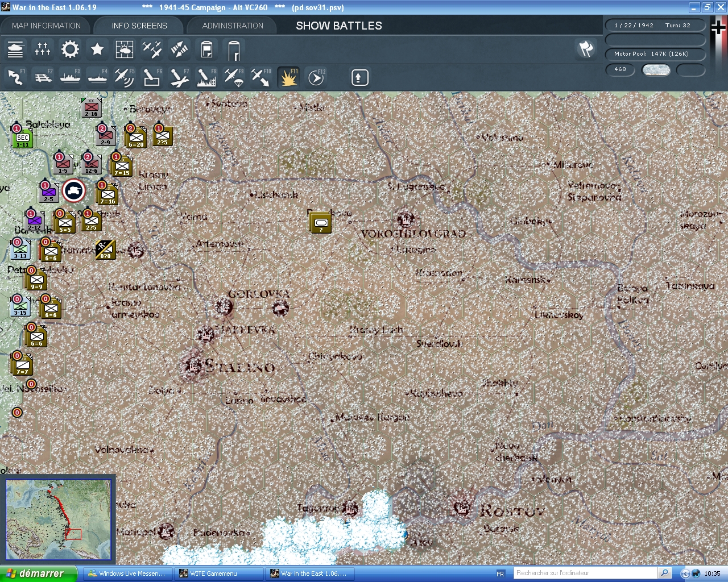
Task: Open the weather overlay map icon
Action: 125,49
